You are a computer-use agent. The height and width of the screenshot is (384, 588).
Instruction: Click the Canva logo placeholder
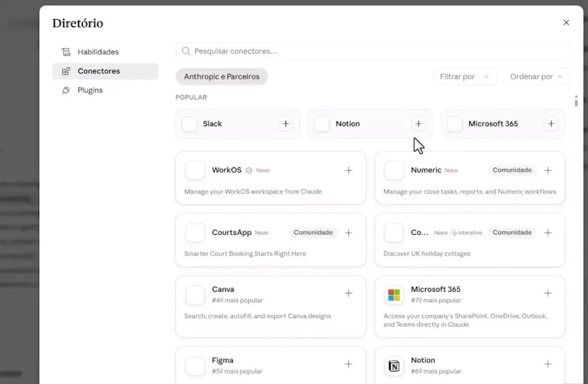(195, 295)
